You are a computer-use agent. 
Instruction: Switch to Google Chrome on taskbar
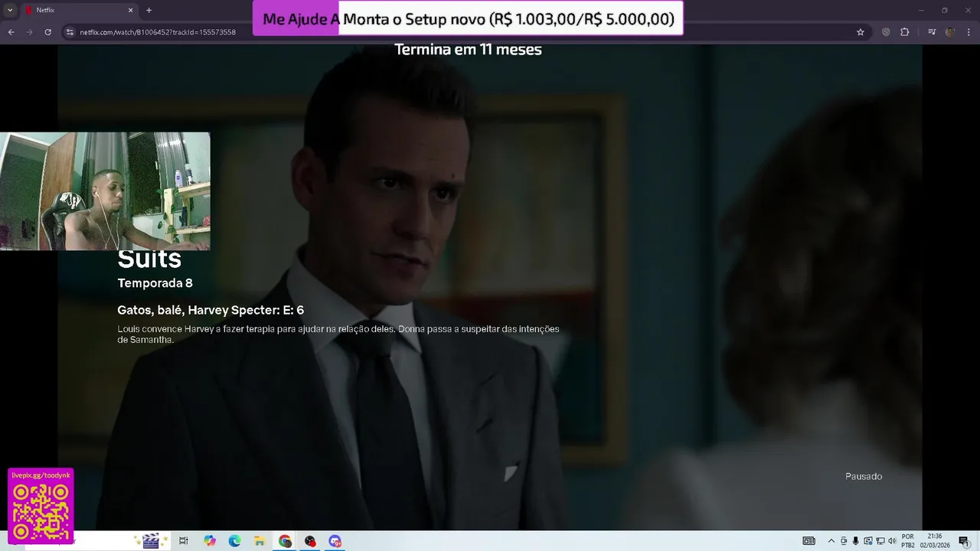285,541
